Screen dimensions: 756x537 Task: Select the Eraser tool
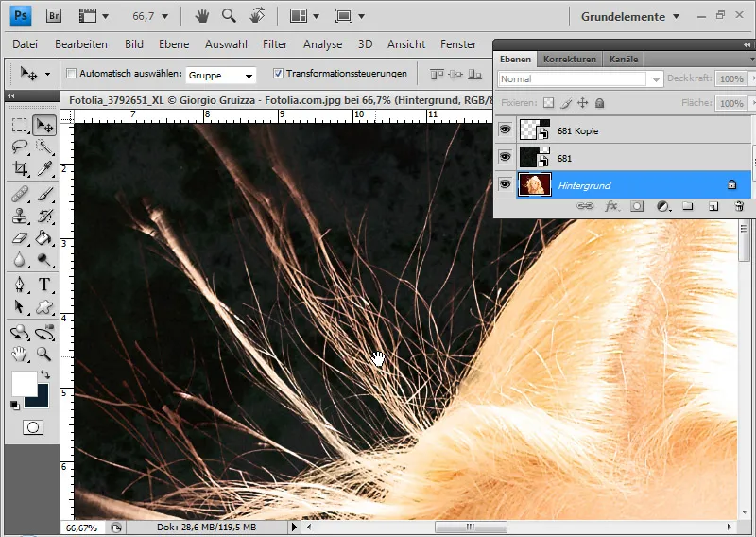19,237
